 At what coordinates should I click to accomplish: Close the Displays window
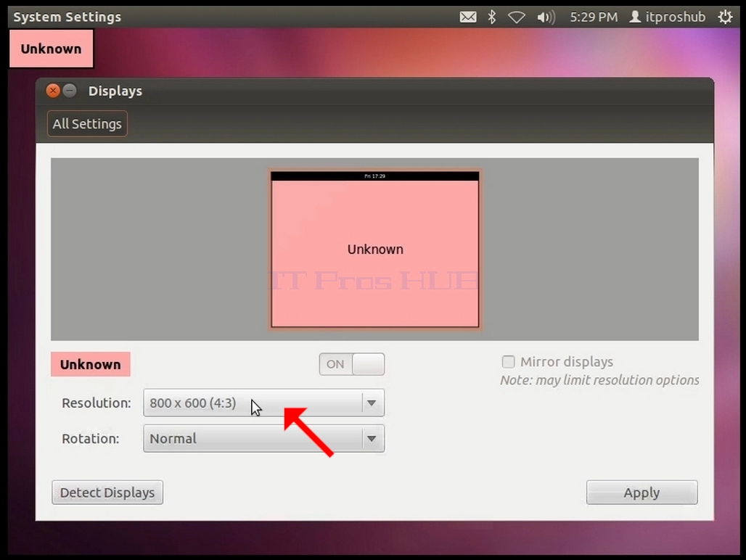pos(53,91)
